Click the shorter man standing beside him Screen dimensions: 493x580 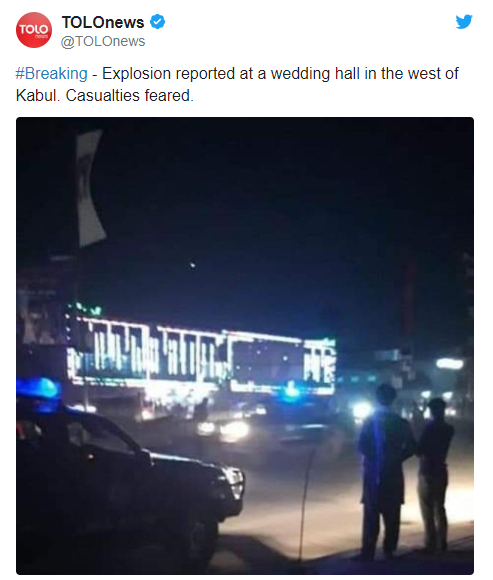point(435,473)
